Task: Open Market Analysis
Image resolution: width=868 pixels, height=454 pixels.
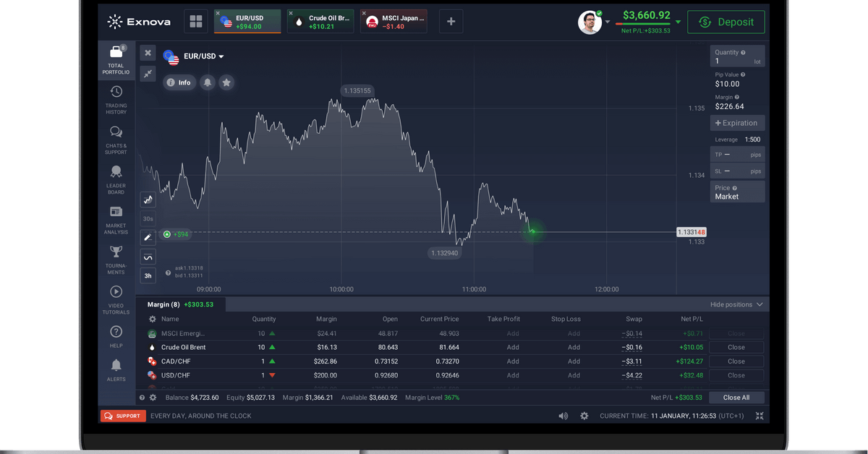Action: click(116, 217)
